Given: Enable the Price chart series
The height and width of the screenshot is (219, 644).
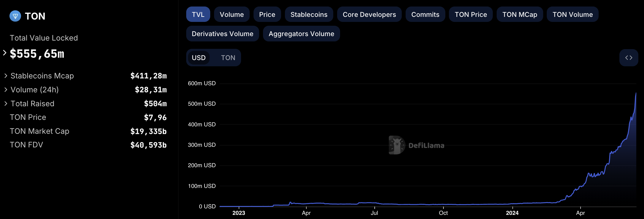Looking at the screenshot, I should 267,15.
